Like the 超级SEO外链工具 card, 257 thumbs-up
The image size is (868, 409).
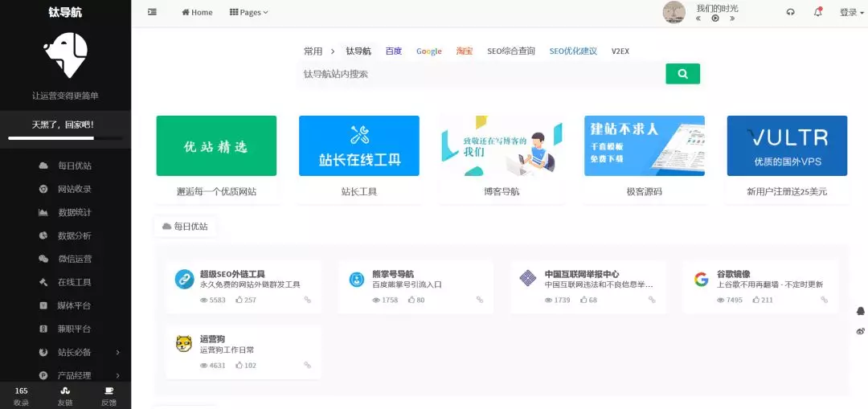246,300
